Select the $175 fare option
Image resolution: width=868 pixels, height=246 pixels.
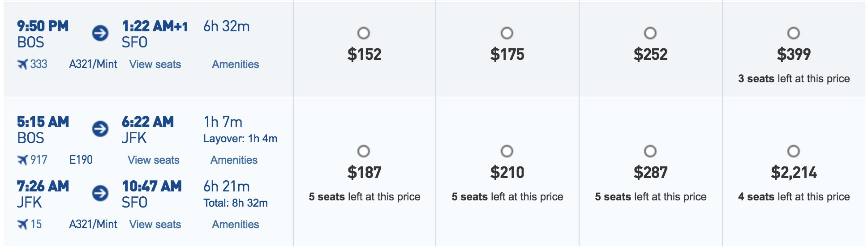pyautogui.click(x=507, y=33)
